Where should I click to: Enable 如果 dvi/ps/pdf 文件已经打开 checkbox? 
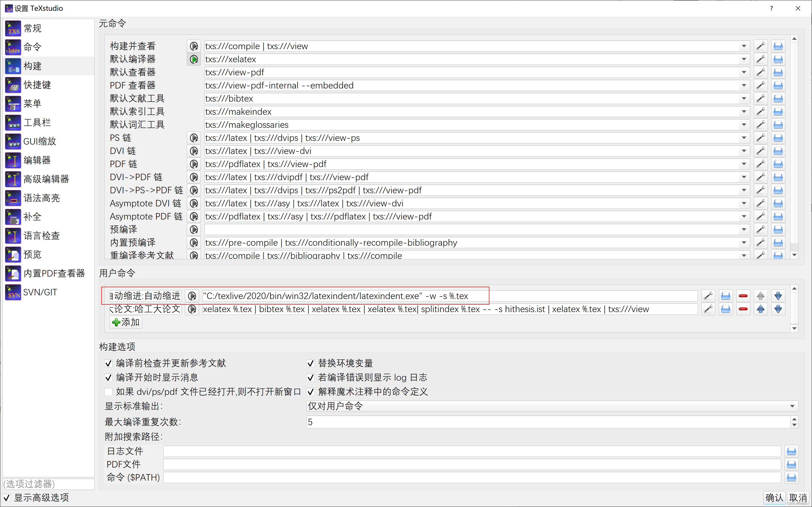click(x=108, y=392)
